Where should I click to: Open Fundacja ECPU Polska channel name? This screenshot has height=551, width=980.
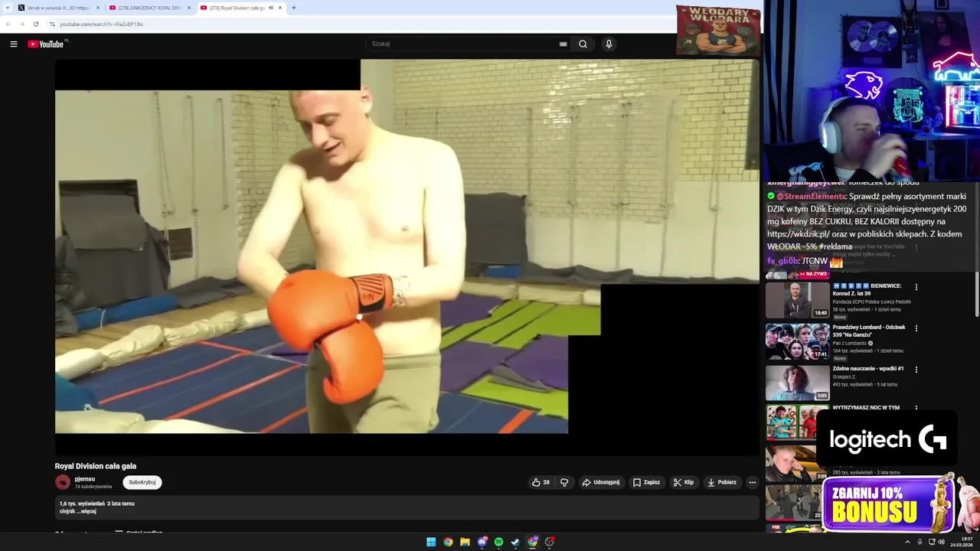871,302
